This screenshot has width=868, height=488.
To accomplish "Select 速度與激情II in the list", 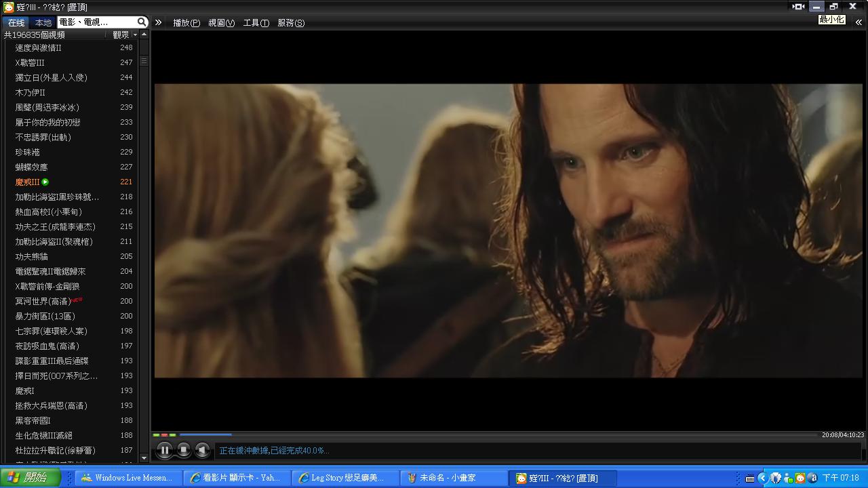I will (39, 48).
